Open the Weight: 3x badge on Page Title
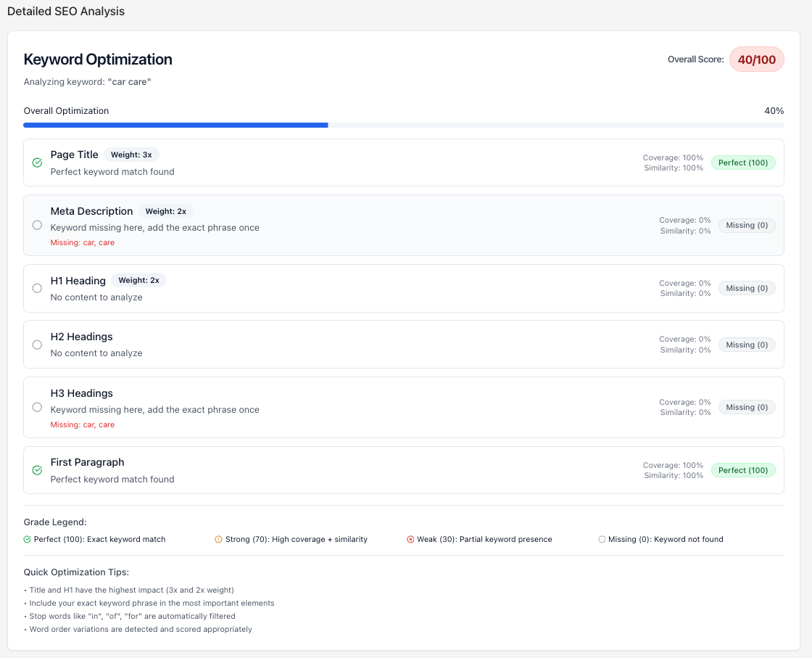Image resolution: width=812 pixels, height=658 pixels. [131, 155]
